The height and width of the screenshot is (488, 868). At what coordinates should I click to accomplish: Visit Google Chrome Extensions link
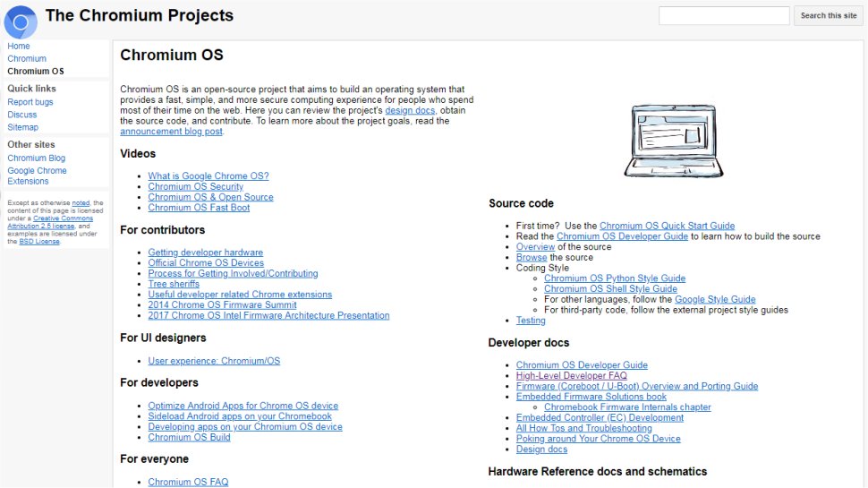point(37,176)
